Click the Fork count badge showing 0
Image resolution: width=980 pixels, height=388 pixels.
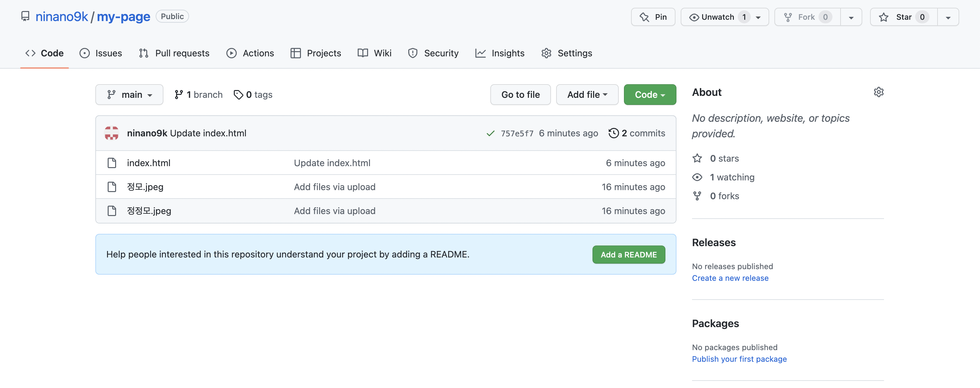point(825,17)
